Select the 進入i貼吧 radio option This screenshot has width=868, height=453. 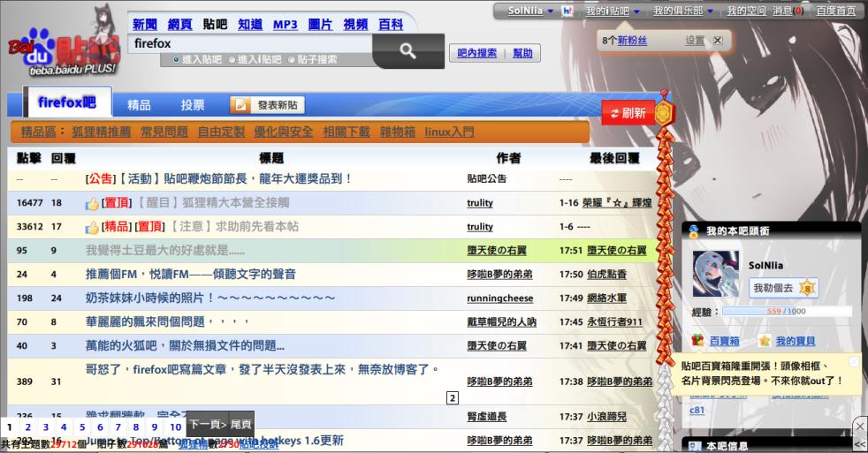coord(232,60)
